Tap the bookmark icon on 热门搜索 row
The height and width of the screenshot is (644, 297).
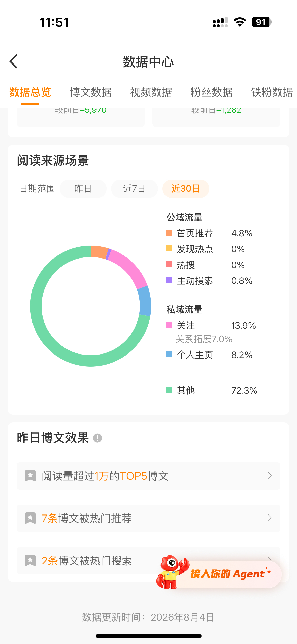pos(30,560)
